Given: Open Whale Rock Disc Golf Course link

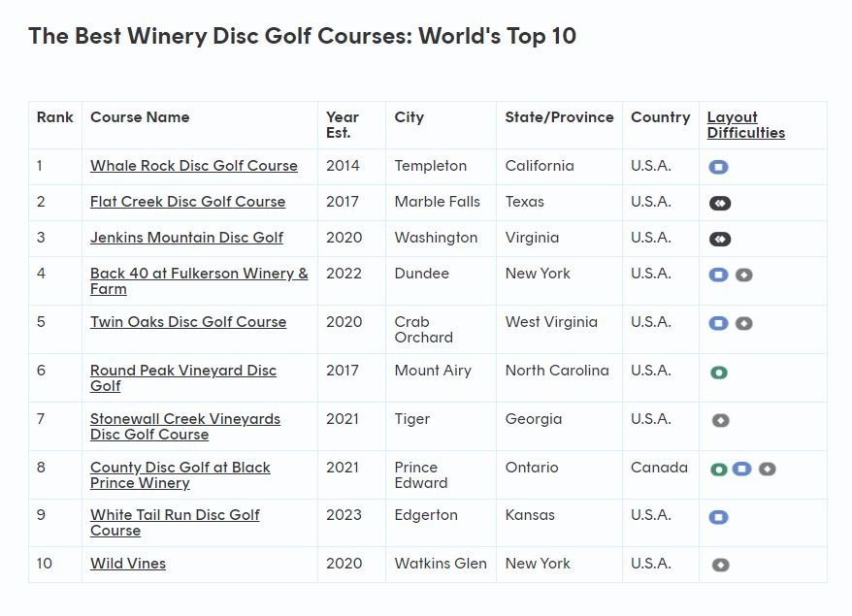Looking at the screenshot, I should (193, 166).
